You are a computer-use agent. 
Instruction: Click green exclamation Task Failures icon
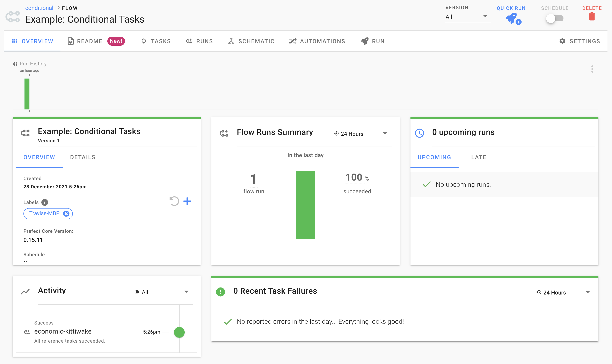pos(220,292)
